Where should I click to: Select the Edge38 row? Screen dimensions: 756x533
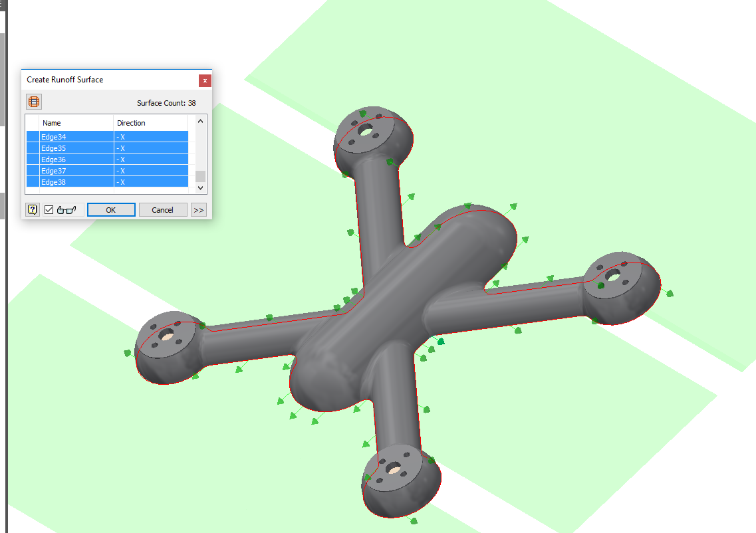point(107,181)
